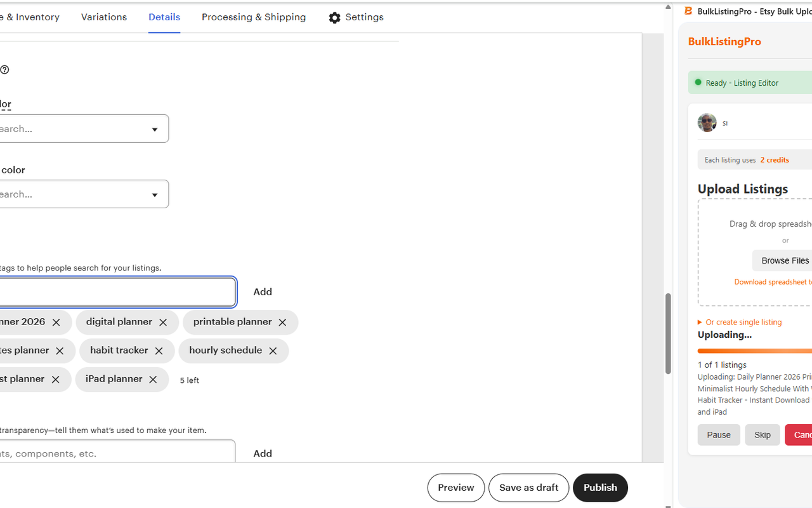Publish the listing
Viewport: 812px width, 508px height.
point(600,487)
